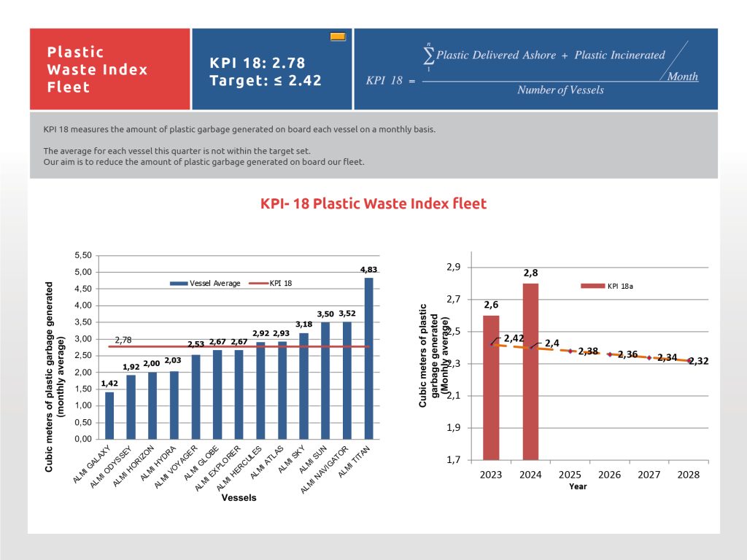Click the 2025 target data point 2,38
Screen dimensions: 747x560
click(570, 351)
